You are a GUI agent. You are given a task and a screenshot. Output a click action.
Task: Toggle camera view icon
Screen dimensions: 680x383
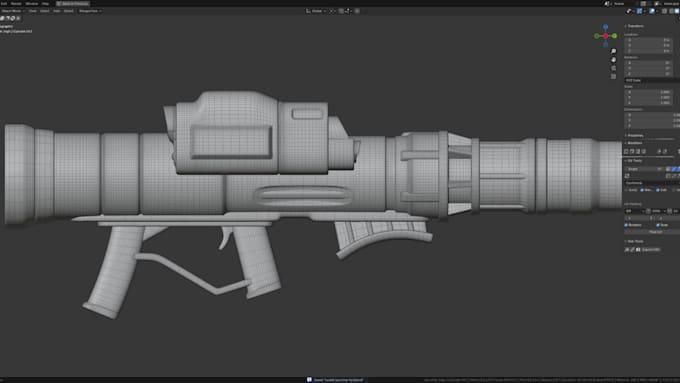point(613,68)
